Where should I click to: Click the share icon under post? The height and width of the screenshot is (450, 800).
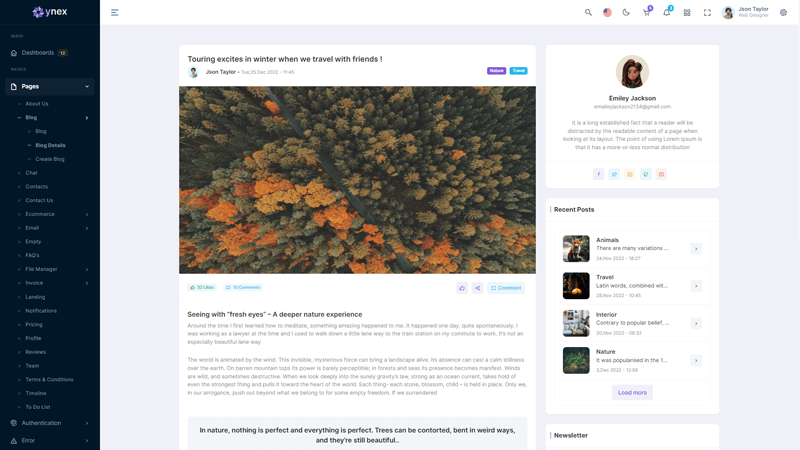click(478, 288)
